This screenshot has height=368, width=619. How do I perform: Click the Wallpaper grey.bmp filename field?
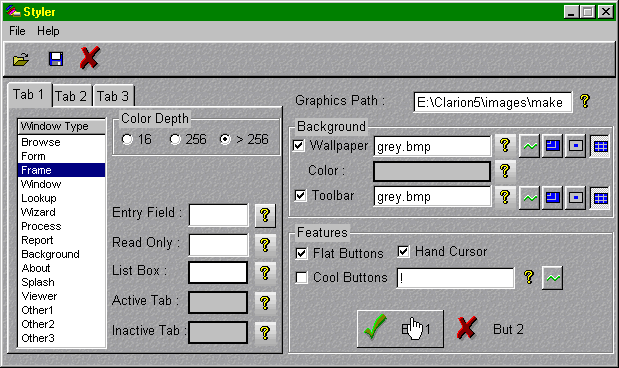[432, 146]
